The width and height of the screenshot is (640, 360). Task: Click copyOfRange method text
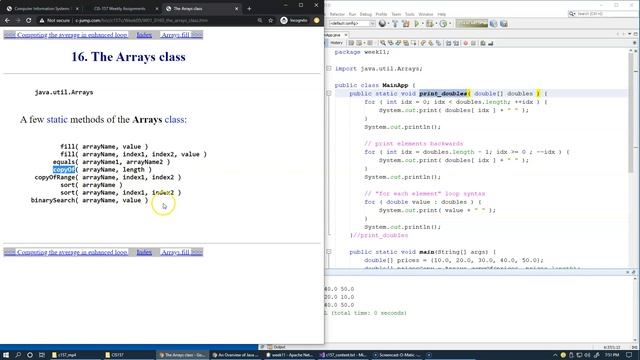pos(55,177)
